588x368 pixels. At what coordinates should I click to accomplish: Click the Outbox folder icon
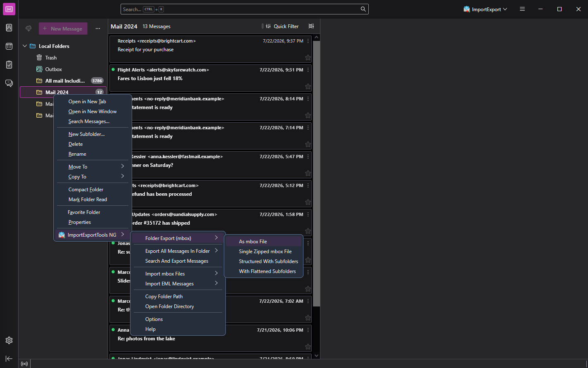click(x=39, y=69)
